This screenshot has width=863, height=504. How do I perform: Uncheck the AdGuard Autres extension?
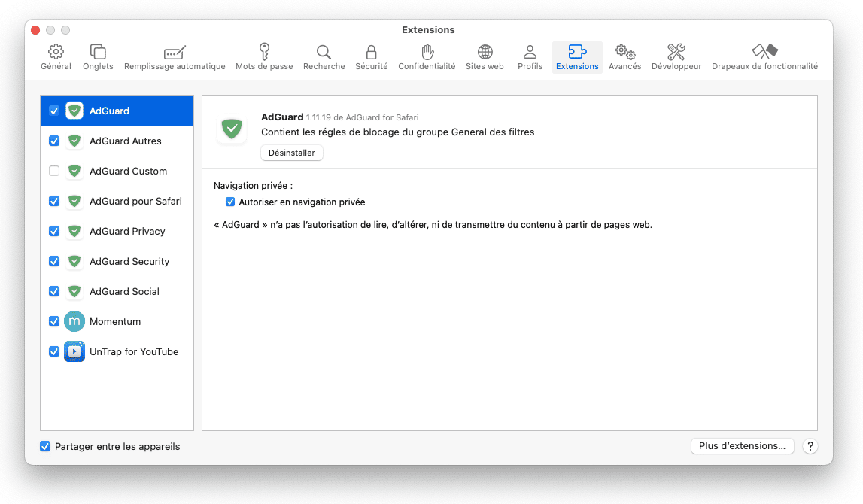tap(54, 141)
